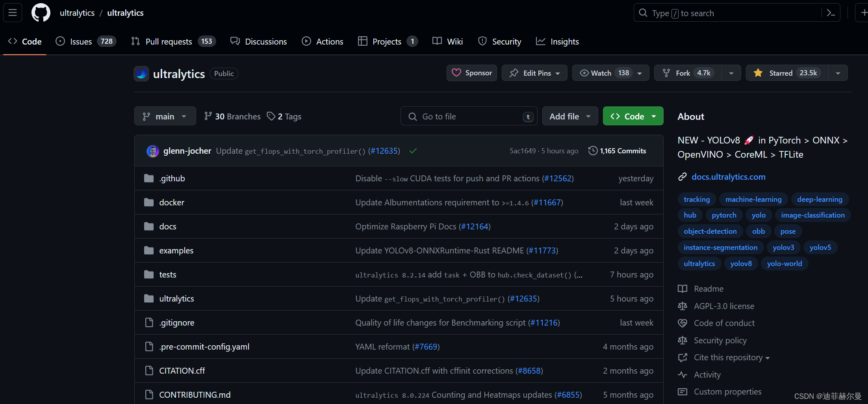Open the star lists dropdown arrow

click(838, 73)
